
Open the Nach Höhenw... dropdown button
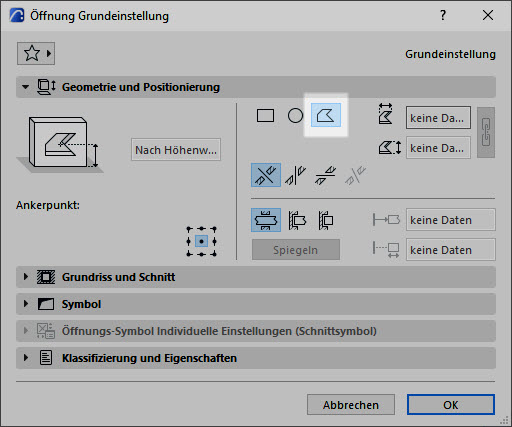tap(176, 150)
